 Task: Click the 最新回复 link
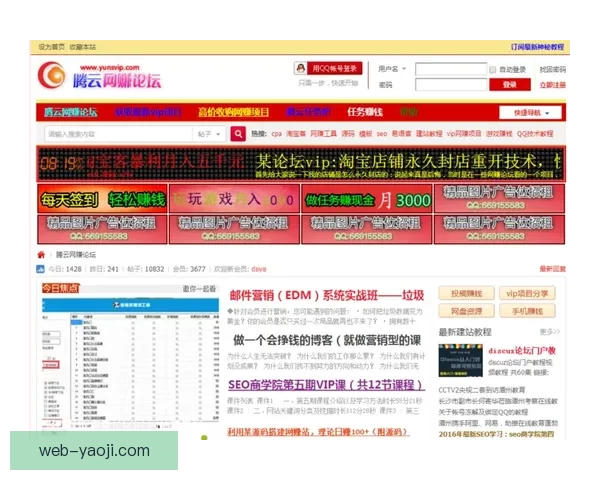tap(552, 269)
